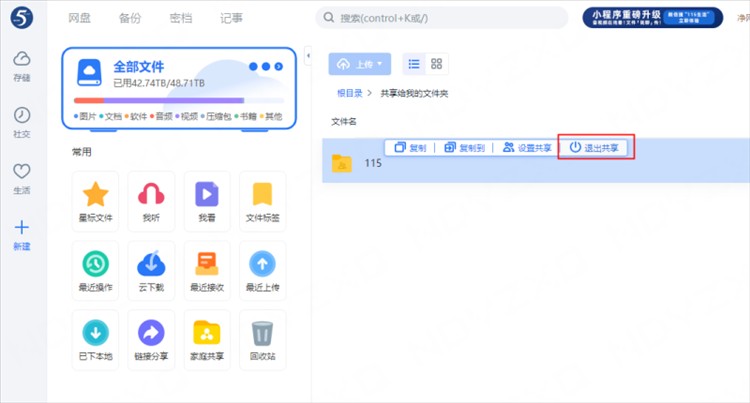Select the 115 shared folder icon
The image size is (750, 403).
click(x=342, y=163)
